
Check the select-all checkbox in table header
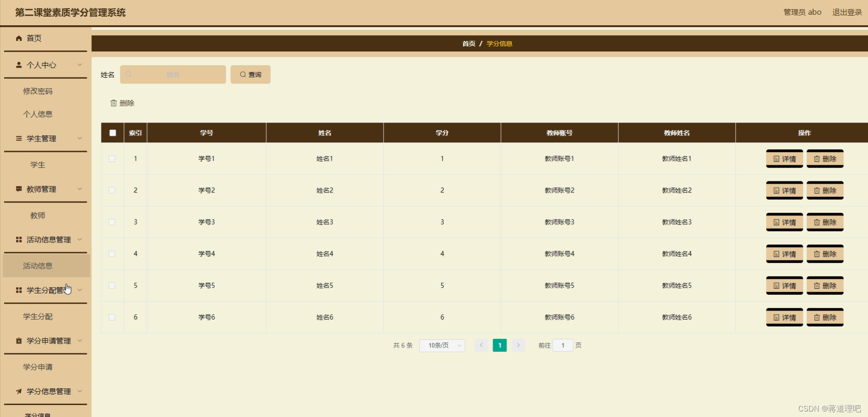(112, 132)
